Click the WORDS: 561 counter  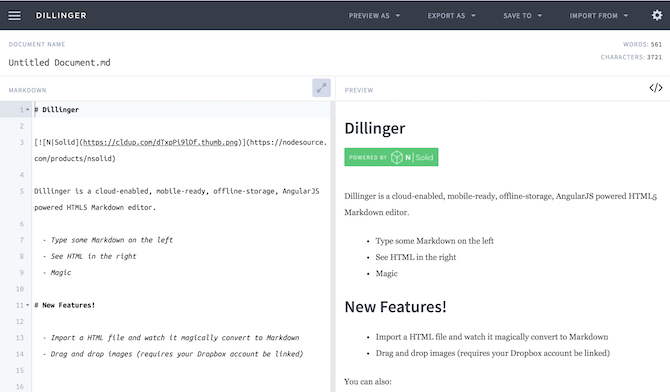(x=642, y=44)
